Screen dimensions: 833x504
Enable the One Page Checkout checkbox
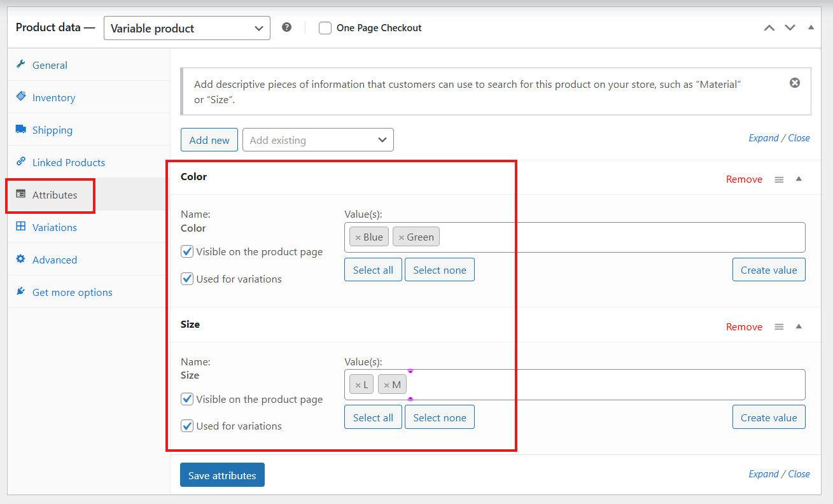pyautogui.click(x=325, y=28)
